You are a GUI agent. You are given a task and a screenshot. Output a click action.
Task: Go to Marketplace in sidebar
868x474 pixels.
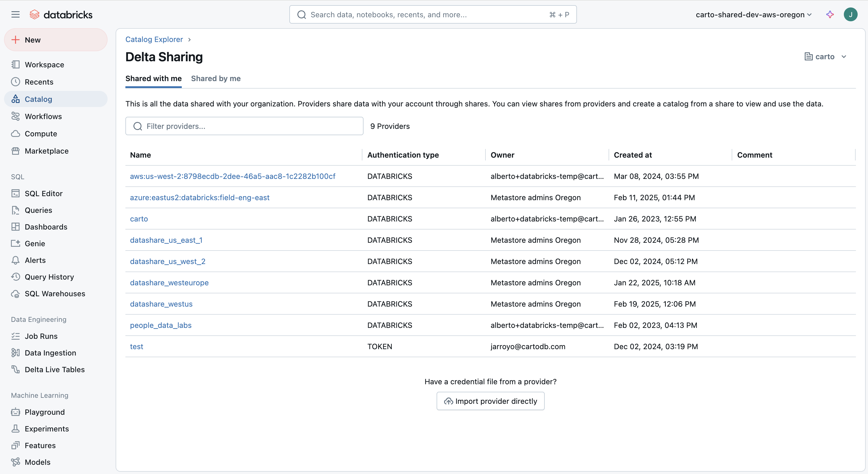(47, 151)
